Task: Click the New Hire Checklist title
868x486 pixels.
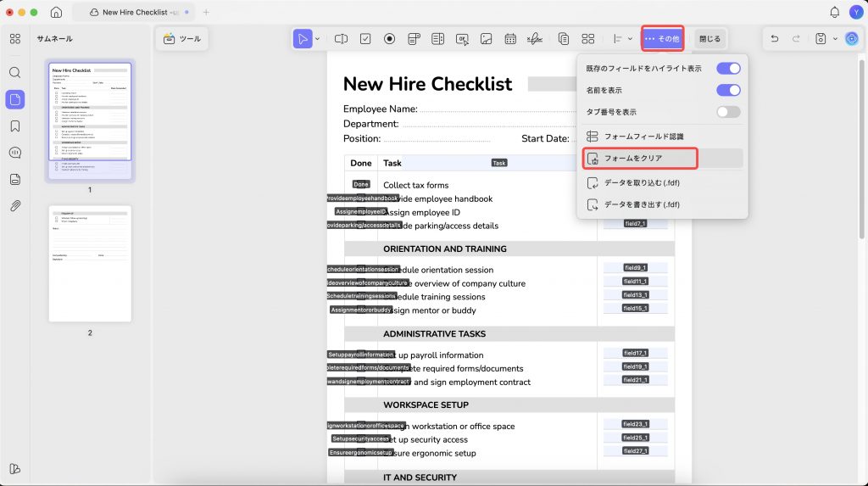Action: 427,84
